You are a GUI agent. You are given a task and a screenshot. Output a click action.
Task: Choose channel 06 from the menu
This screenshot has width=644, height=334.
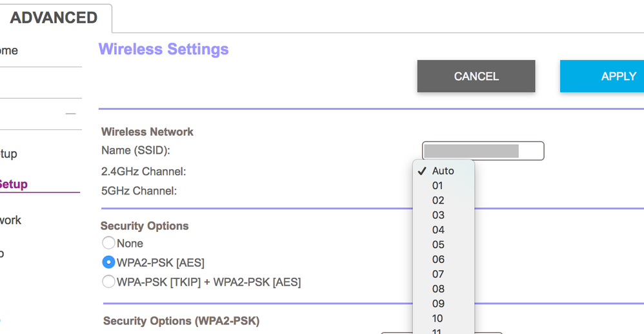[x=438, y=260]
